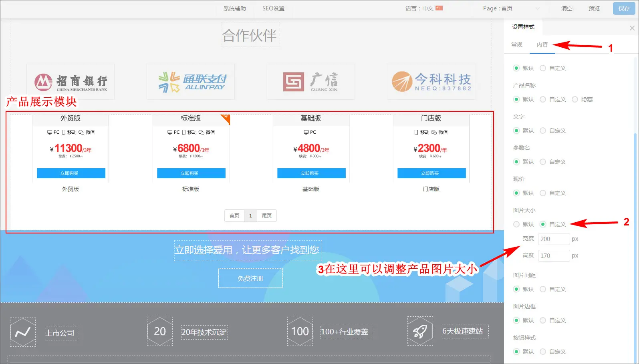Screen dimensions: 639x364
Task: Click the trend line hexagon icon
Action: coord(23,332)
